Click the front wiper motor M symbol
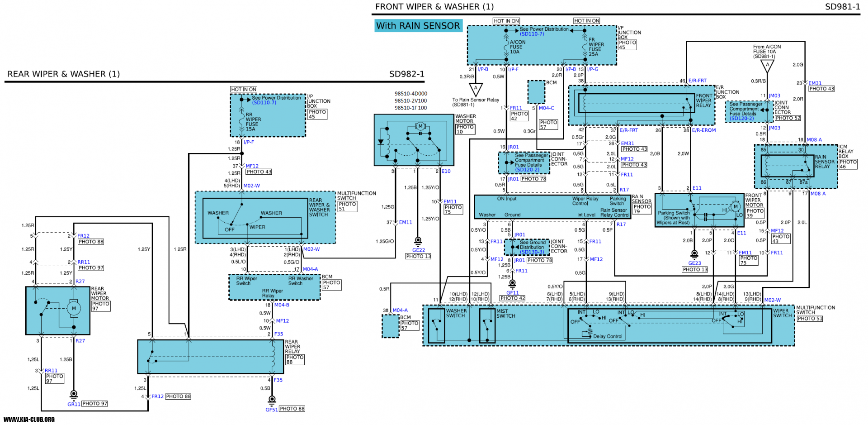The image size is (868, 425). pyautogui.click(x=736, y=207)
